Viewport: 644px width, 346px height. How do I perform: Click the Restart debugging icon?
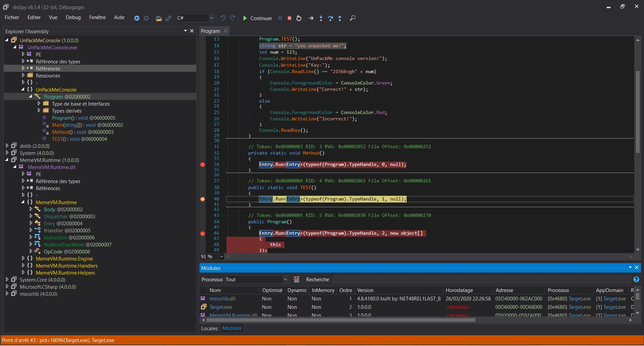(299, 18)
